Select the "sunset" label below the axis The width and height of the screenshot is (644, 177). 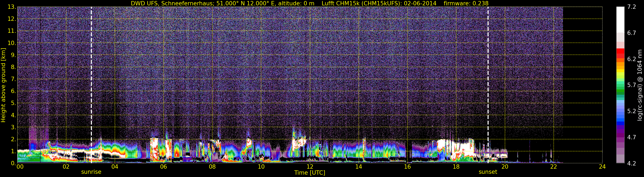coord(488,172)
